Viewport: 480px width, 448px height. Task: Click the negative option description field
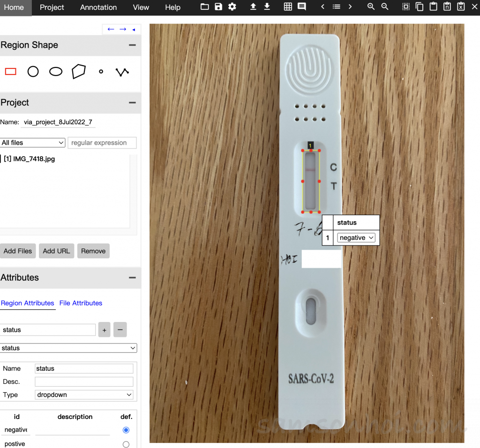73,430
